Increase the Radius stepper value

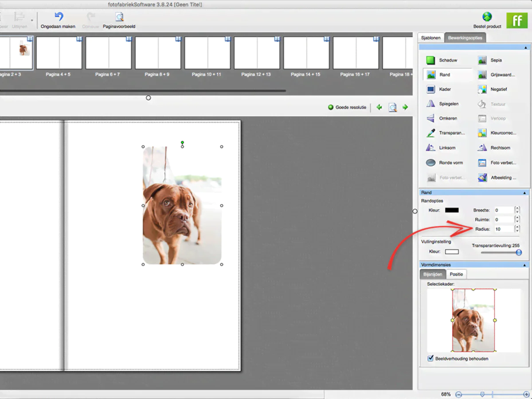tap(517, 227)
